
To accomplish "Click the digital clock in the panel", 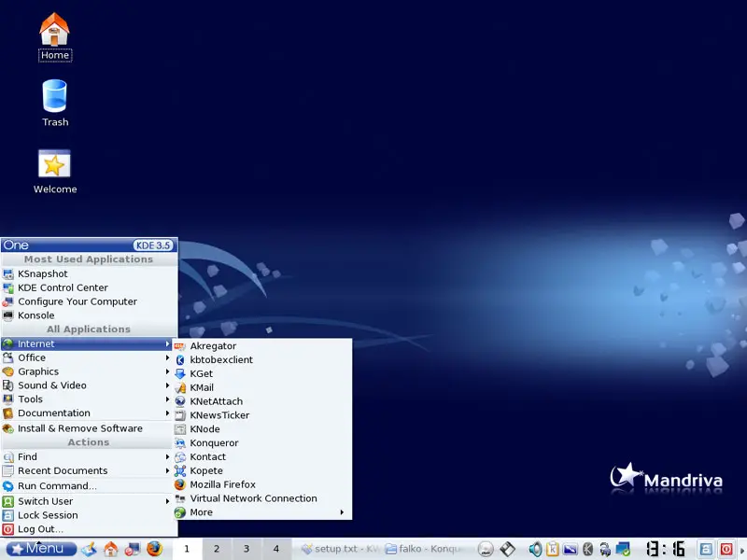I will click(665, 549).
